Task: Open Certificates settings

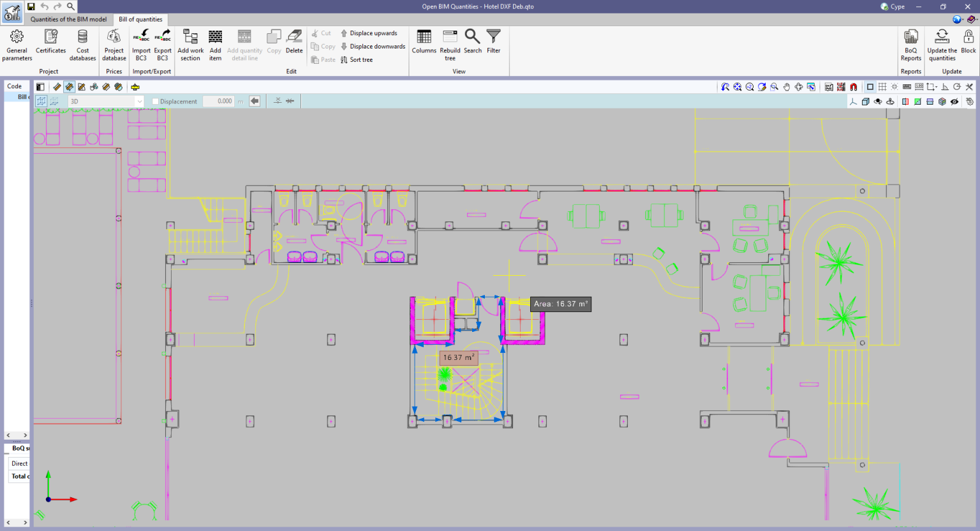Action: pyautogui.click(x=51, y=42)
